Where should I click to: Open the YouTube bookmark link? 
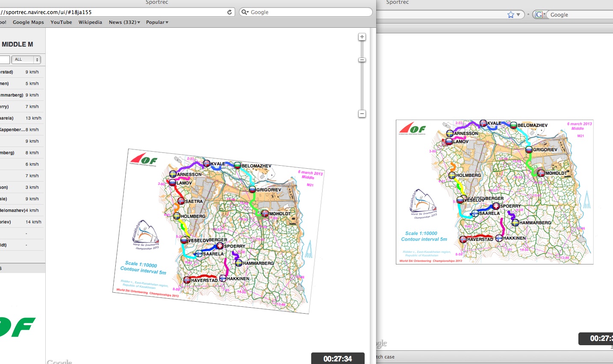click(x=61, y=22)
